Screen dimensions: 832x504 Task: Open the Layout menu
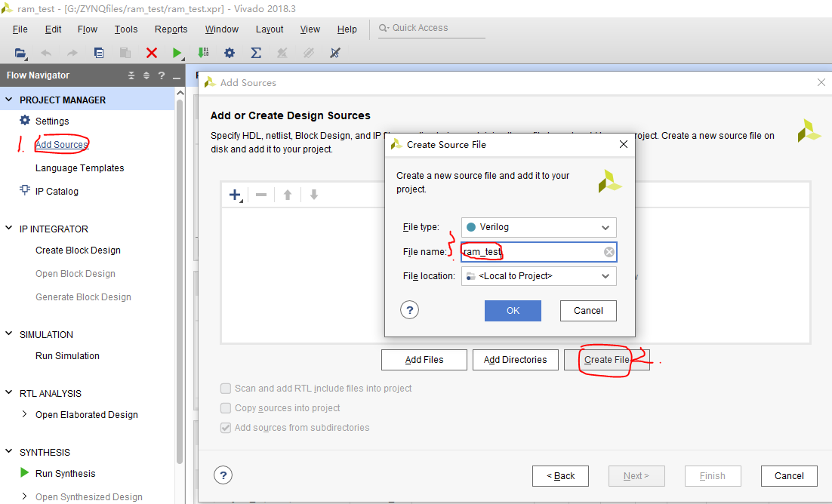[x=270, y=29]
